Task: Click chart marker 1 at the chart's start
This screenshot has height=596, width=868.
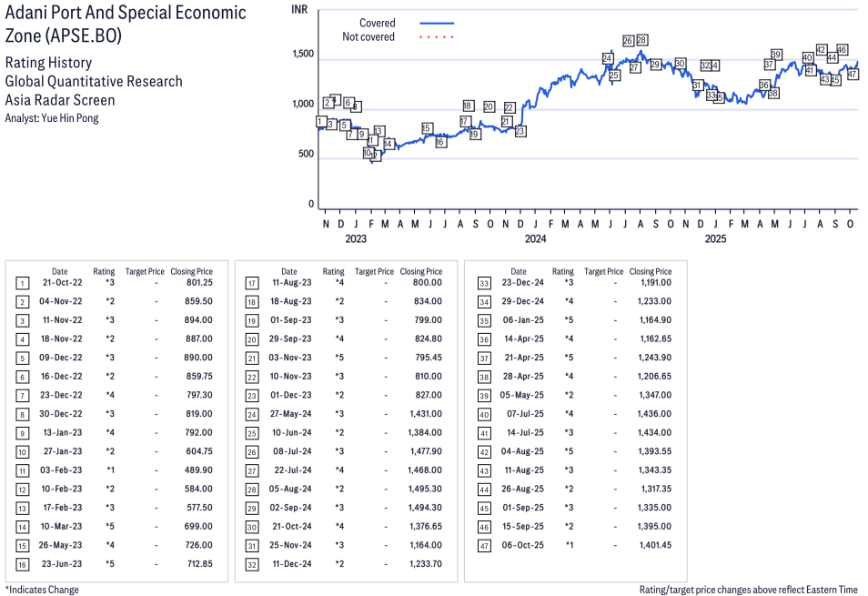Action: (320, 122)
